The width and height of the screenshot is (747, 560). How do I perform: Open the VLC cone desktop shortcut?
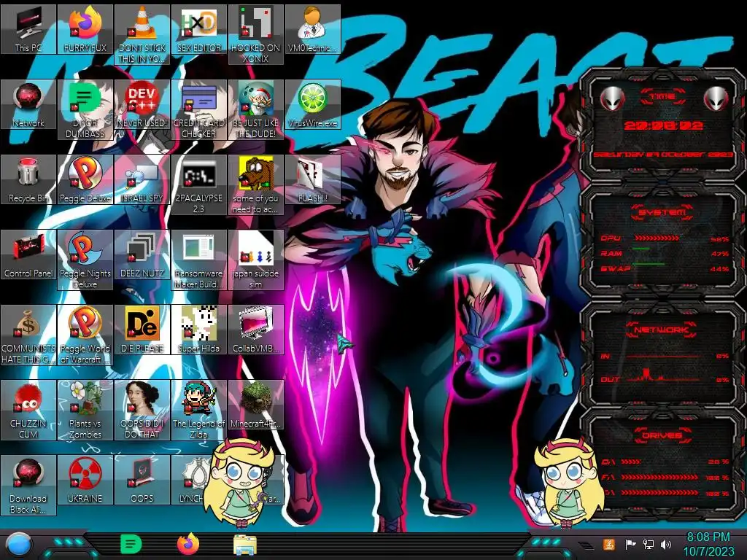[x=142, y=35]
